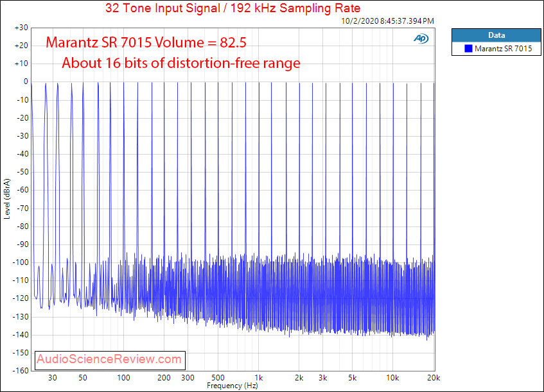The width and height of the screenshot is (544, 392).
Task: Click the 2k X-axis tick label
Action: pos(299,378)
